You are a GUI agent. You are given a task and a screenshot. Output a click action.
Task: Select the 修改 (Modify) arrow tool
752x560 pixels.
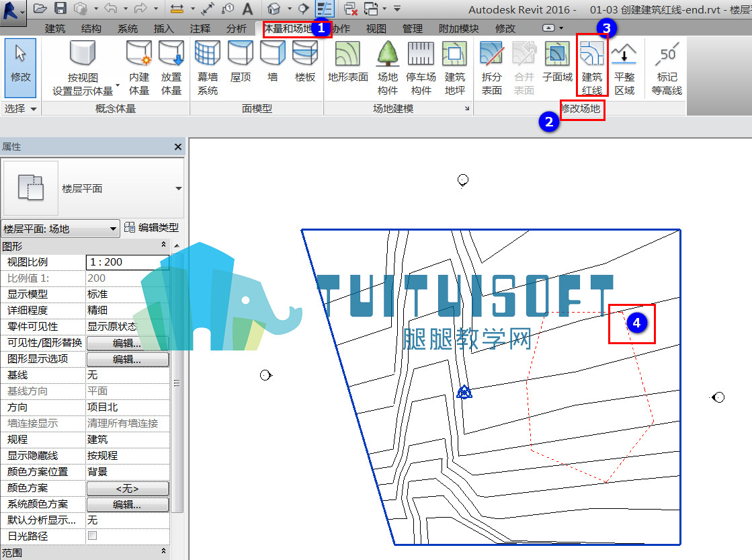pos(20,68)
